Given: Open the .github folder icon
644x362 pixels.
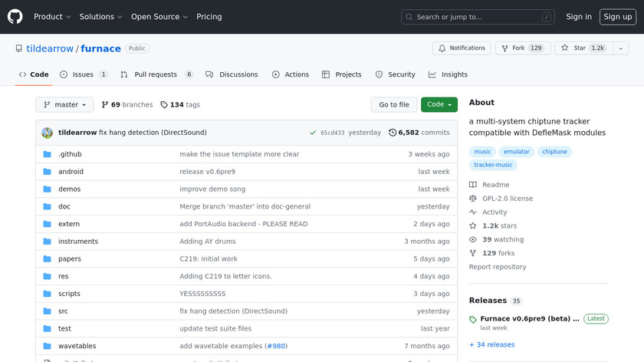Looking at the screenshot, I should click(47, 154).
